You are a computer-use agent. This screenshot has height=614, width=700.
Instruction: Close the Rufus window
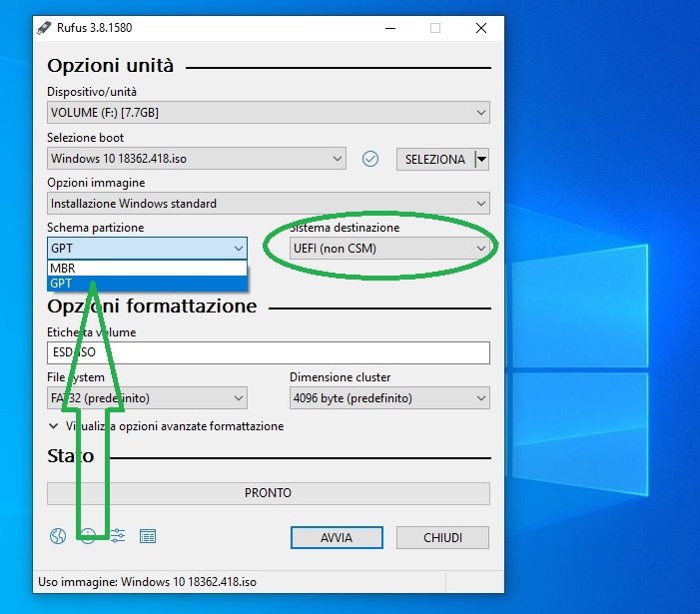pyautogui.click(x=481, y=28)
